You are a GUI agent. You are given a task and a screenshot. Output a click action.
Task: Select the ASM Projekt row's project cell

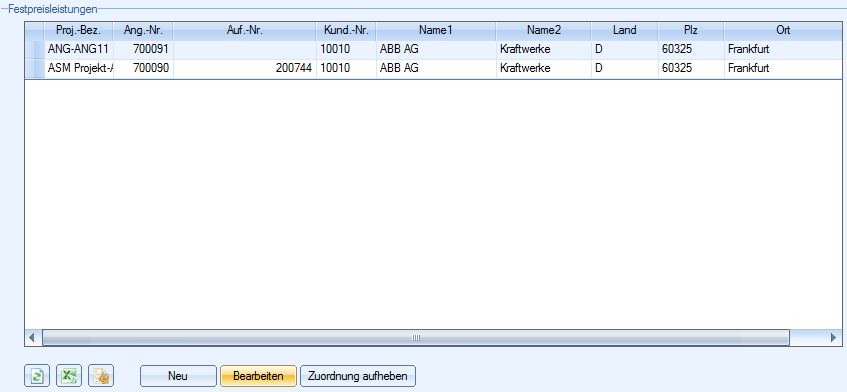[79, 69]
